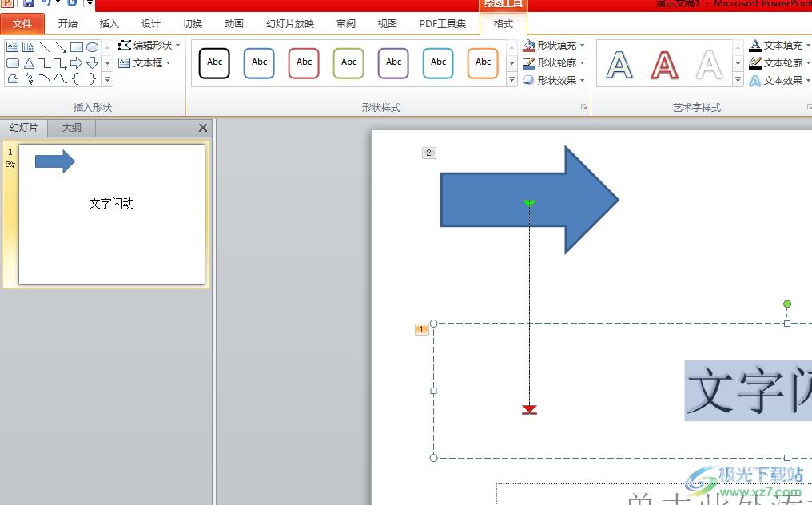Select the freeform shape tool

tap(13, 79)
